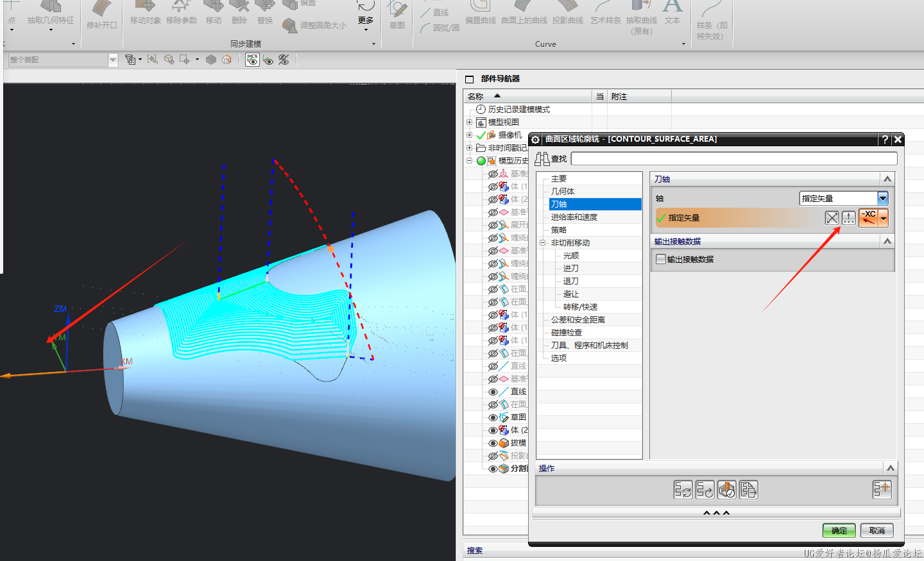Image resolution: width=924 pixels, height=561 pixels.
Task: Enable the 输出接触数据 checkbox
Action: click(x=661, y=260)
